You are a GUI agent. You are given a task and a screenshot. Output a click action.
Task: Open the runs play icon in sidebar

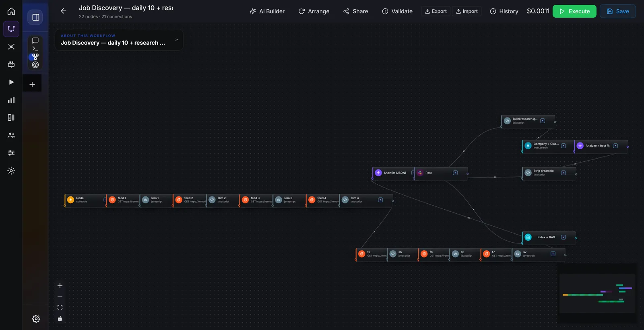[x=11, y=82]
